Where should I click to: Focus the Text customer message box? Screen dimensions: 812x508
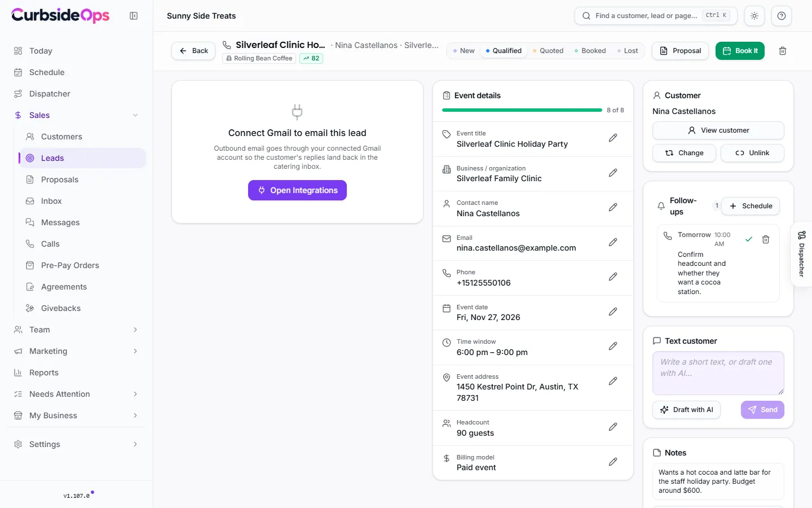[x=718, y=373]
